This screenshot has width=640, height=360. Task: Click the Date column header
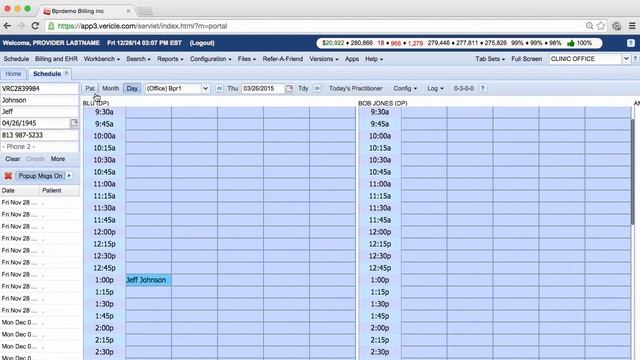point(19,191)
